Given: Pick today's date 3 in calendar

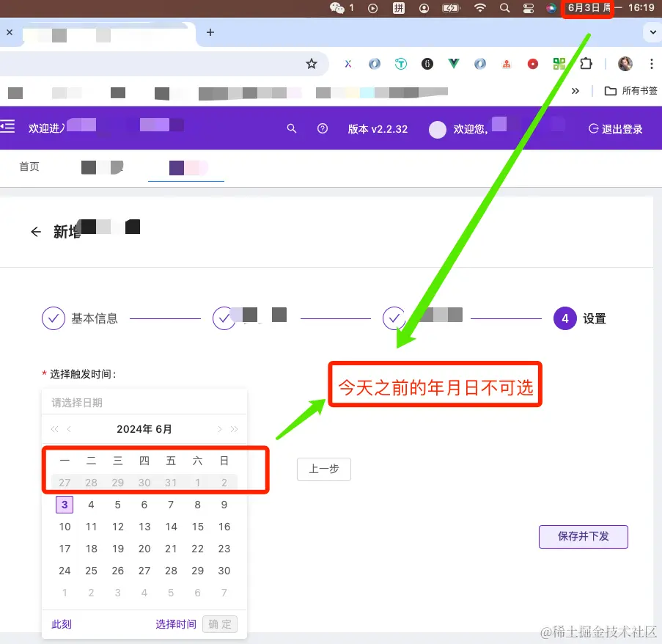Looking at the screenshot, I should (65, 505).
